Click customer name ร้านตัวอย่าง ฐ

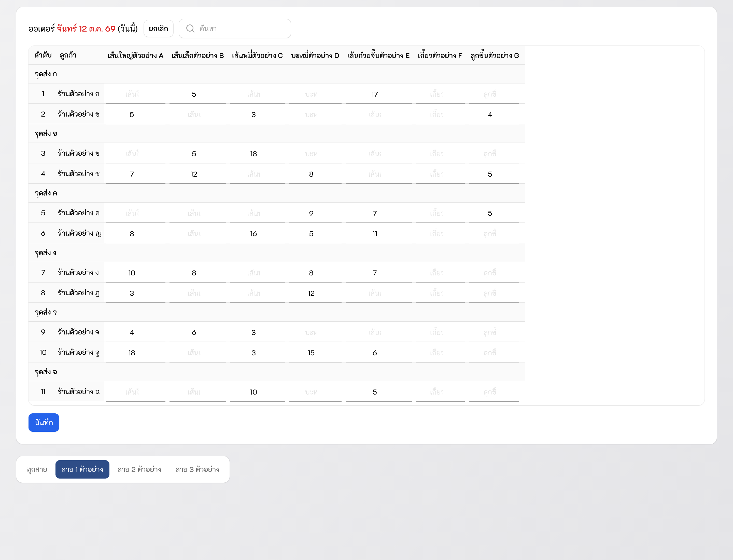(79, 352)
